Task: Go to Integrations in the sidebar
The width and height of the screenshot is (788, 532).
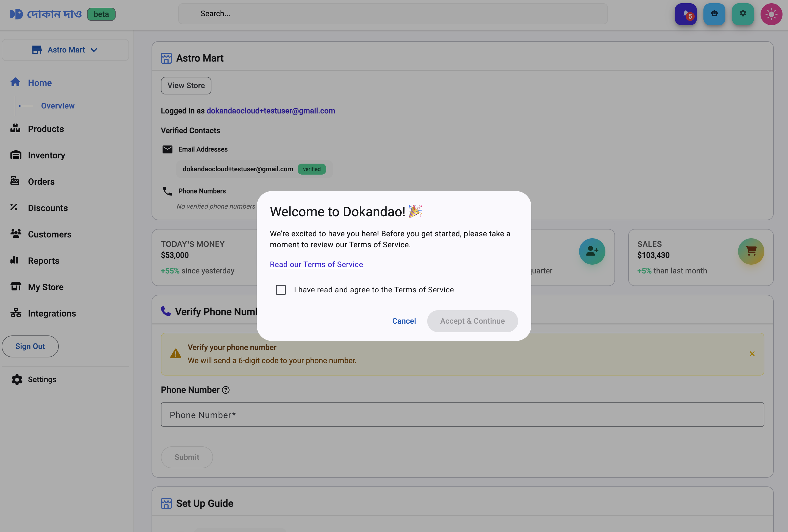Action: coord(52,313)
